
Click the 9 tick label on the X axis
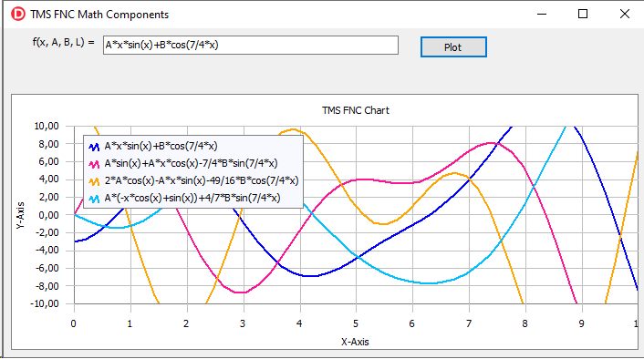click(582, 323)
